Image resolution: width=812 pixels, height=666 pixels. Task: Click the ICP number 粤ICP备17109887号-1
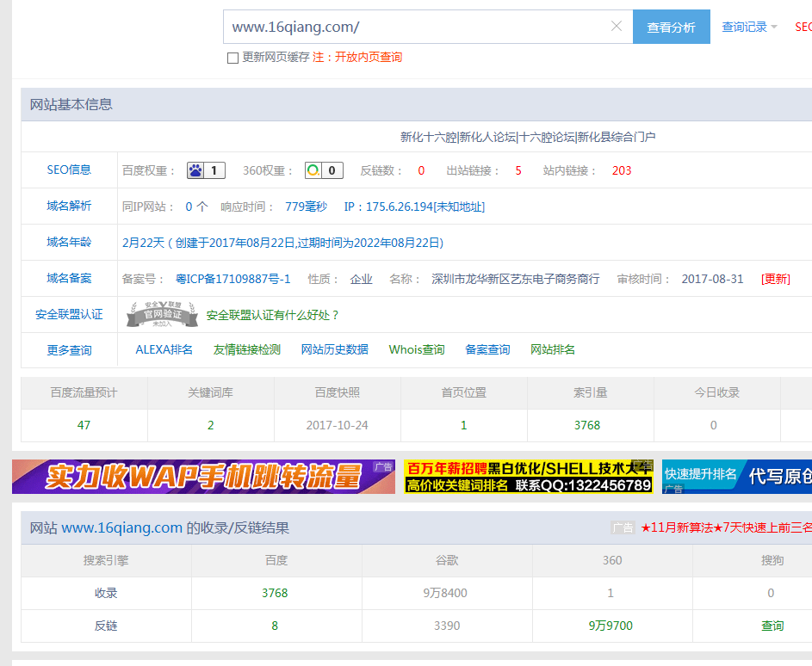[x=232, y=279]
